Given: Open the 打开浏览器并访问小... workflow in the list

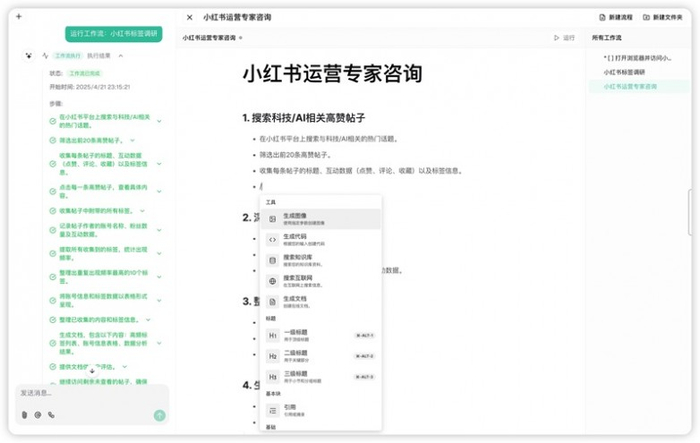Looking at the screenshot, I should pyautogui.click(x=638, y=58).
